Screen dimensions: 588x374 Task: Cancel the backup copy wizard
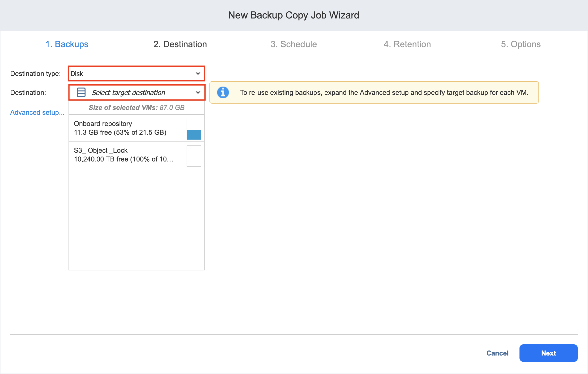point(497,353)
